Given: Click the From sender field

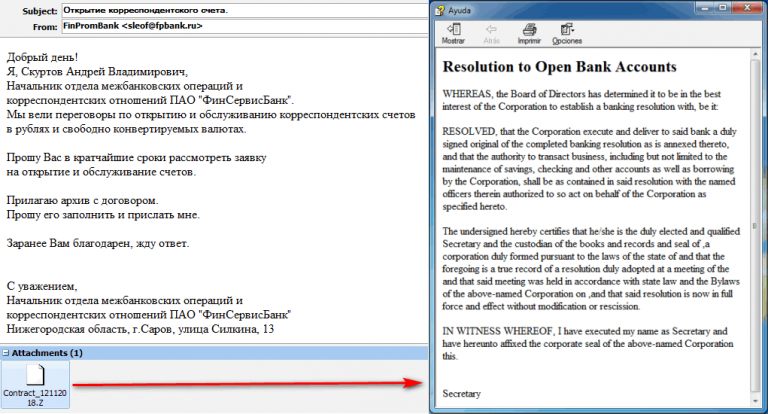Looking at the screenshot, I should [x=245, y=26].
